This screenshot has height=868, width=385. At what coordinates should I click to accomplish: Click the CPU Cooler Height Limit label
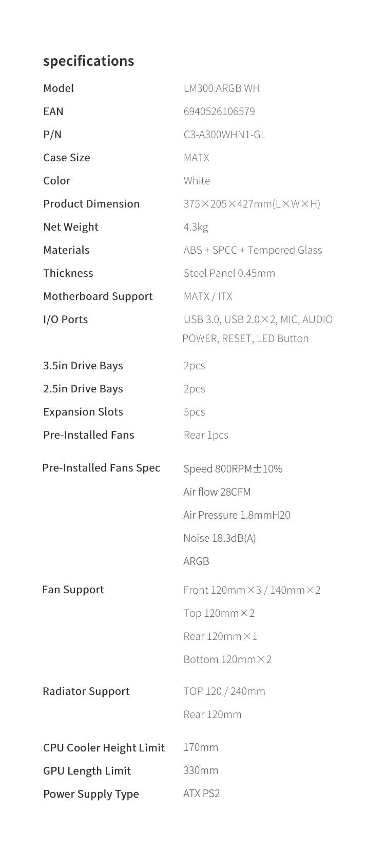pos(104,748)
